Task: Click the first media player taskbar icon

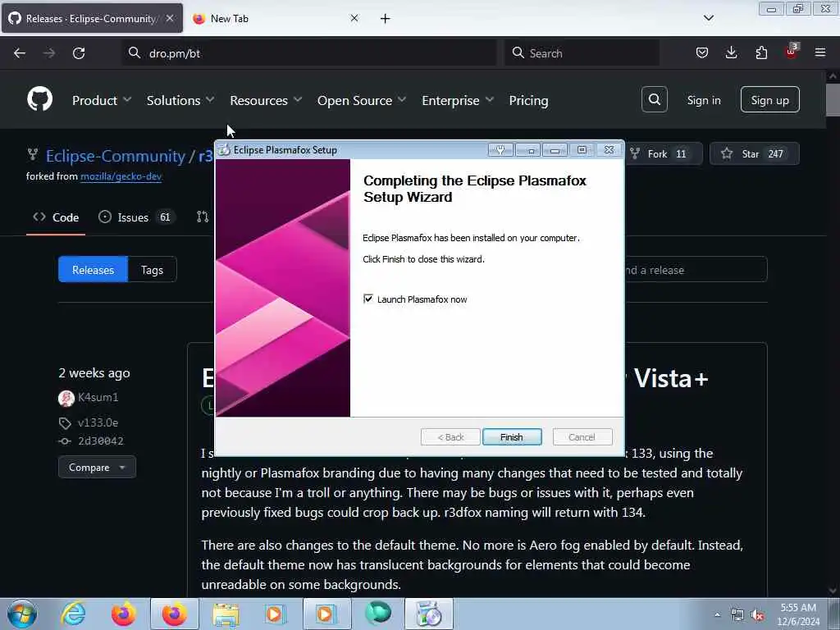Action: (x=276, y=614)
